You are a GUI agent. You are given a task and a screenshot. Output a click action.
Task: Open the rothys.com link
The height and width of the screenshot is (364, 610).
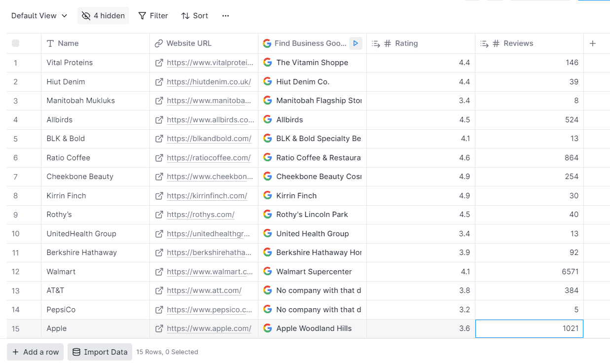coord(201,215)
